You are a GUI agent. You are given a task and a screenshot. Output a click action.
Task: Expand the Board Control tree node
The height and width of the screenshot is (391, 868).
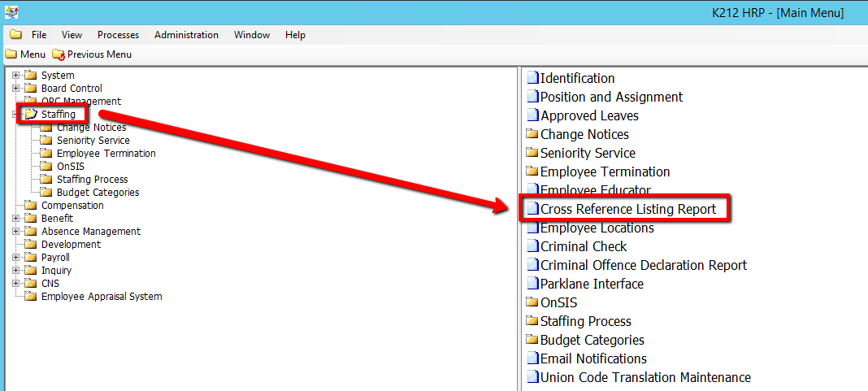pyautogui.click(x=15, y=89)
